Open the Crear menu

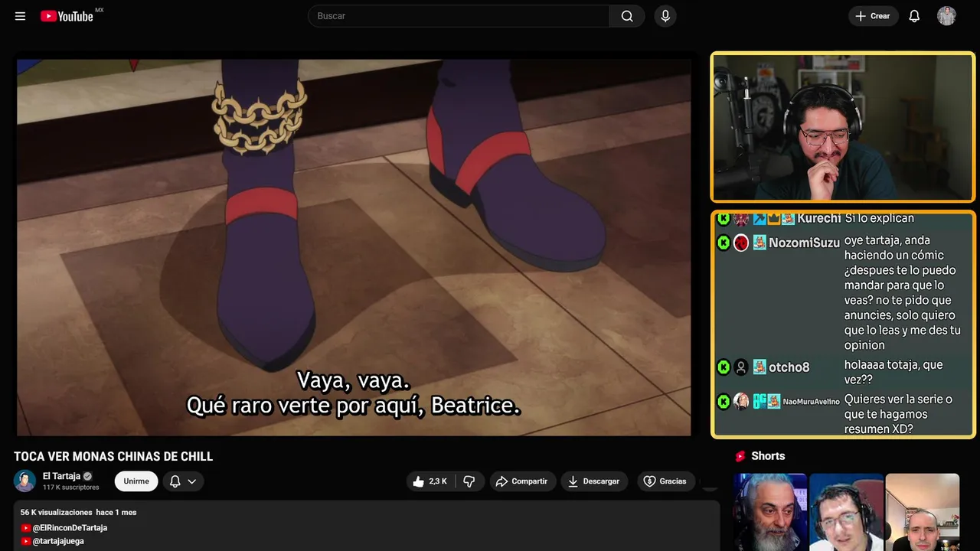click(873, 16)
